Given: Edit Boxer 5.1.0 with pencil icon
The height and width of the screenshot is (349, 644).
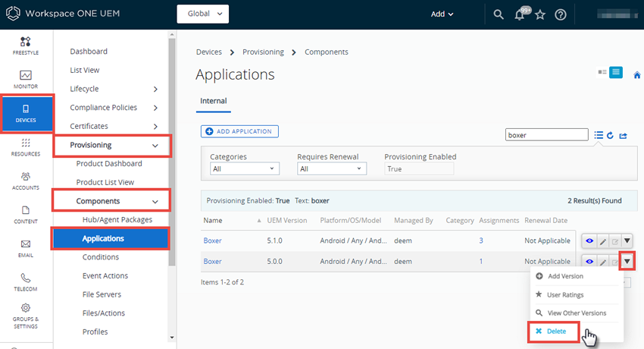Looking at the screenshot, I should coord(602,241).
